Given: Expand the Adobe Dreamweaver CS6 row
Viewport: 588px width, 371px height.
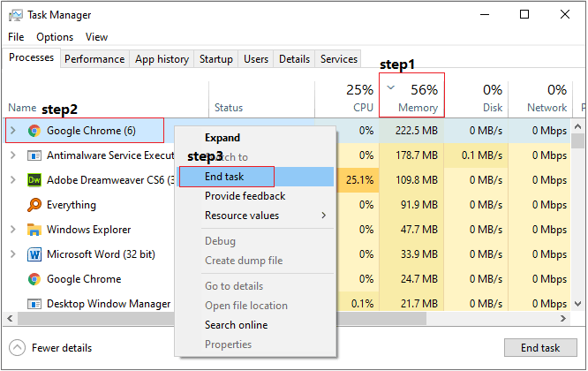Looking at the screenshot, I should tap(13, 180).
